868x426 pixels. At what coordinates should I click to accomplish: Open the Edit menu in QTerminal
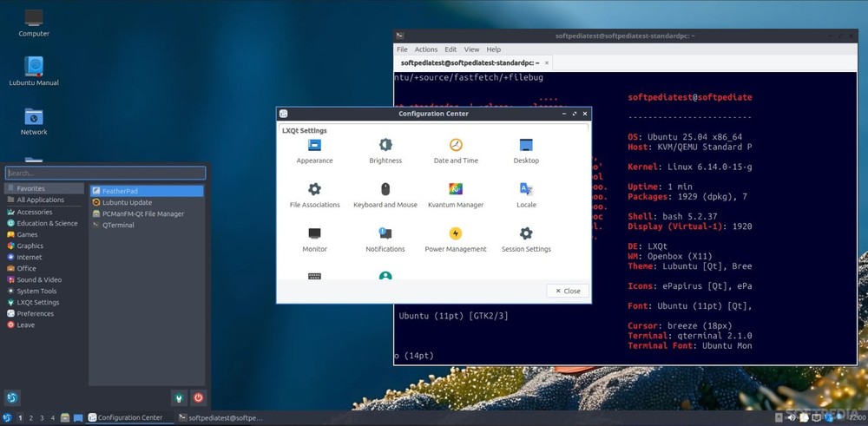tap(450, 49)
